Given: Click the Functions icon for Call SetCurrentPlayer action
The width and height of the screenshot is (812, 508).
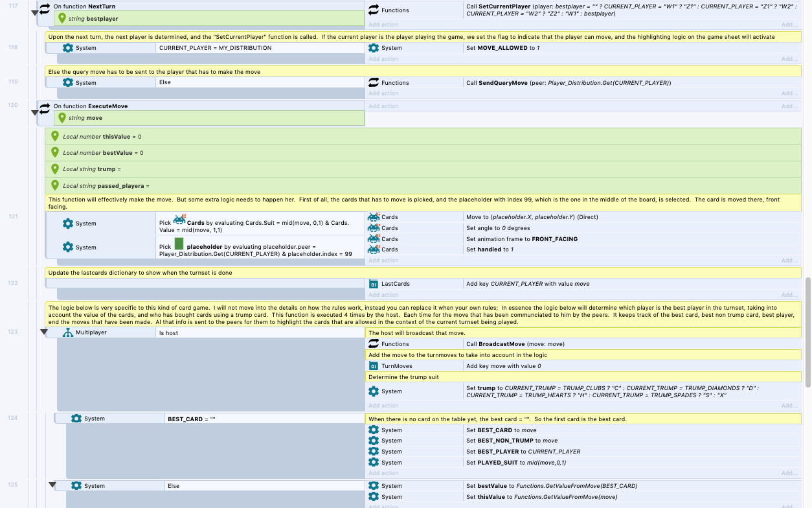Looking at the screenshot, I should coord(374,10).
